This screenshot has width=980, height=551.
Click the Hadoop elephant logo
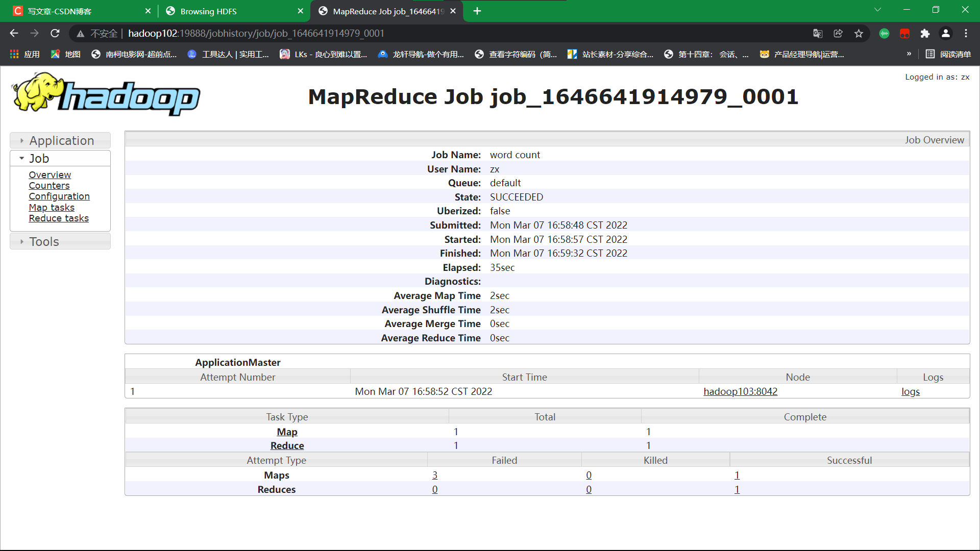tap(106, 94)
